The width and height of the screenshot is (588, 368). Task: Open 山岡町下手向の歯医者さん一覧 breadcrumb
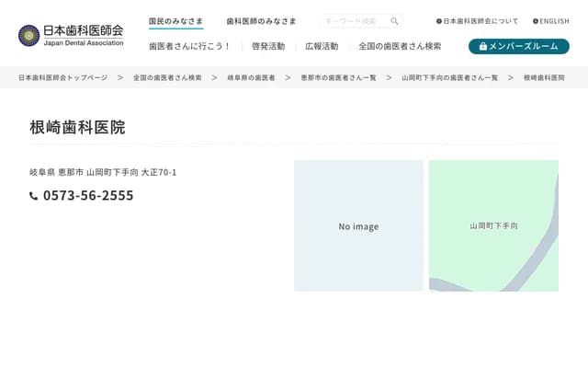449,78
